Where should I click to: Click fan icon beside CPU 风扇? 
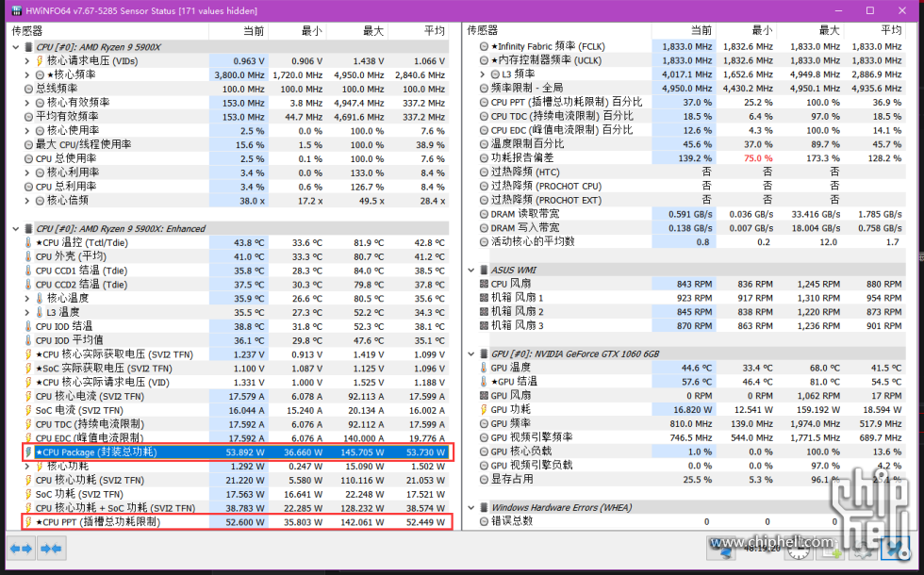pyautogui.click(x=484, y=284)
